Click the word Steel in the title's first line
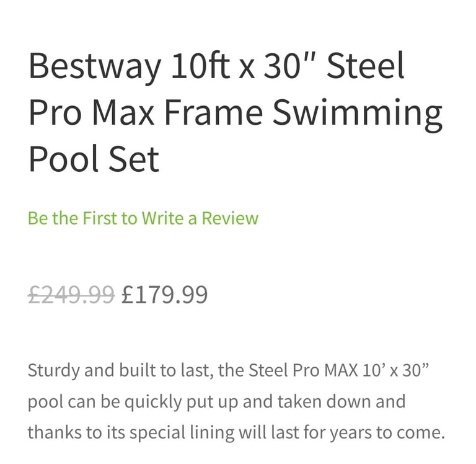 366,65
